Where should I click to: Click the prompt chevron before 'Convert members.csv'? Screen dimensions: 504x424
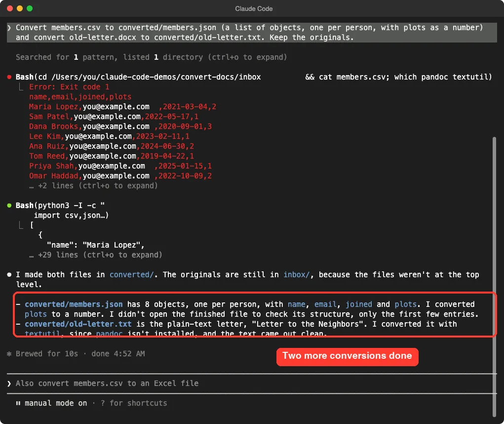(x=9, y=28)
